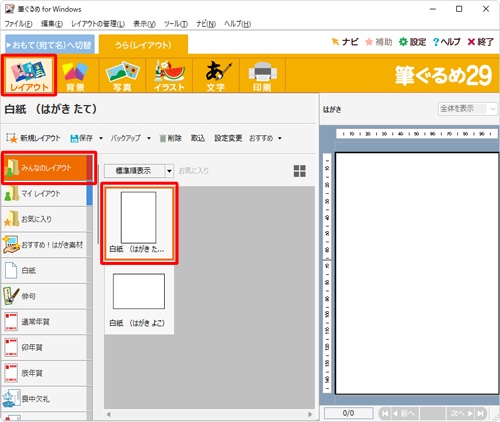Open the 表示 menu
This screenshot has height=422, width=500.
point(144,24)
